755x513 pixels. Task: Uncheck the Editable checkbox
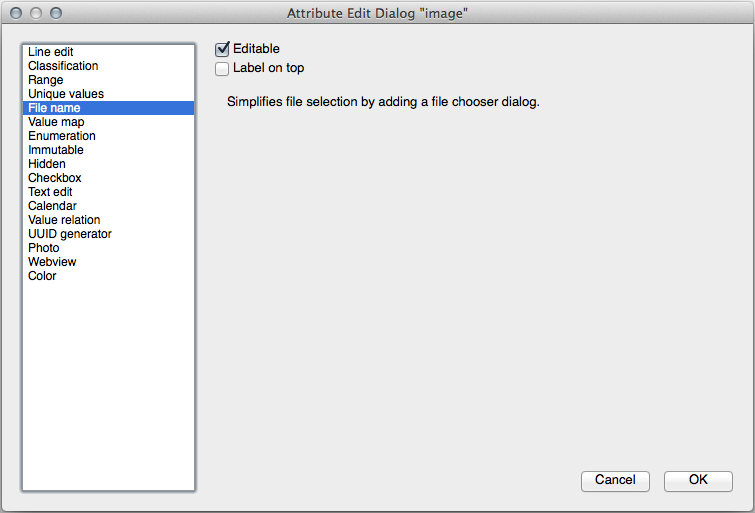[222, 49]
